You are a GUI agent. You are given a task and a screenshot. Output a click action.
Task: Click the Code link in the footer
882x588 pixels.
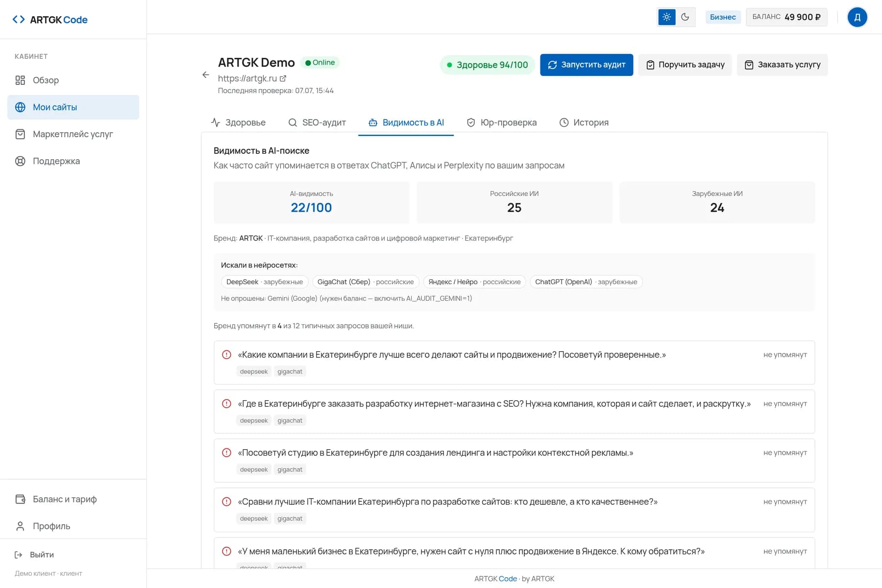click(x=508, y=579)
